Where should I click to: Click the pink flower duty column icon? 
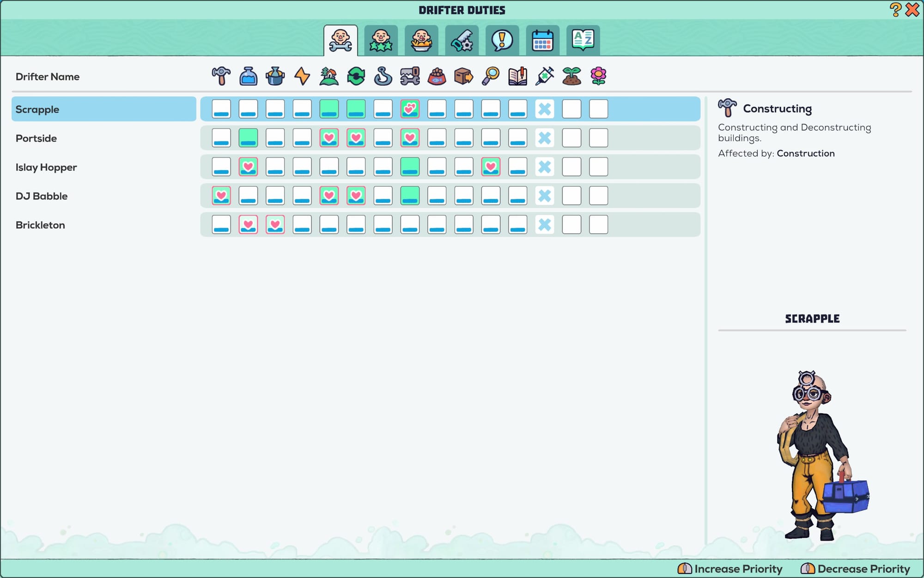(x=598, y=76)
